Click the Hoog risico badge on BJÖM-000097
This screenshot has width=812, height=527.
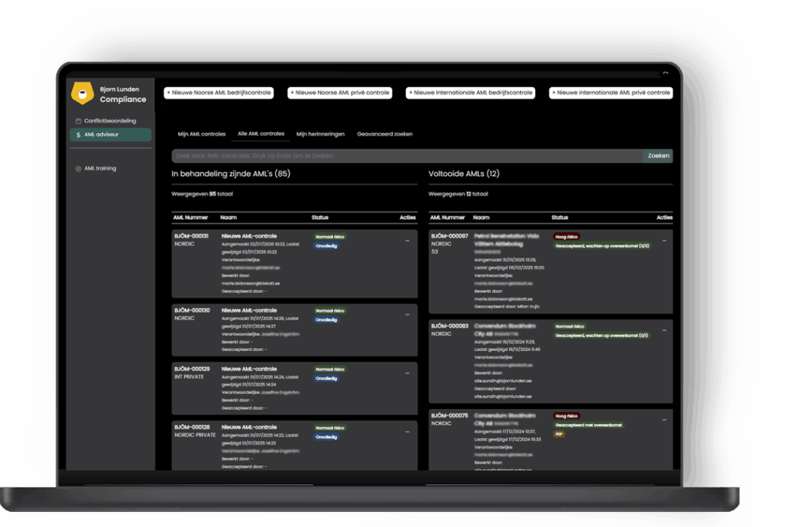tap(567, 236)
